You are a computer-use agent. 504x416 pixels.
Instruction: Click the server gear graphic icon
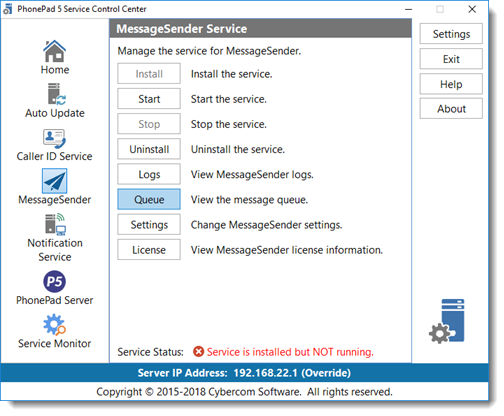pyautogui.click(x=447, y=321)
